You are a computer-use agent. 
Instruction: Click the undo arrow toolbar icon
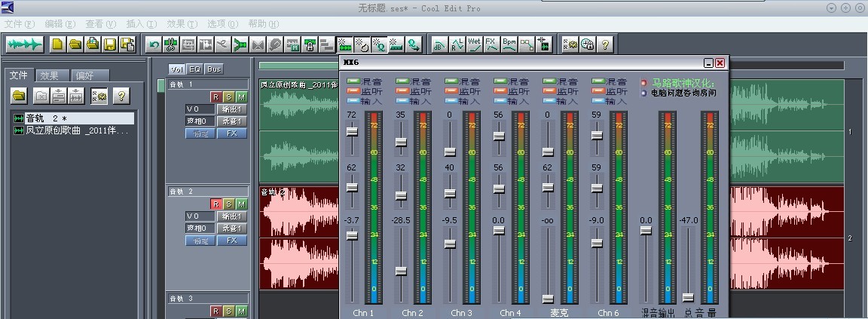[154, 44]
